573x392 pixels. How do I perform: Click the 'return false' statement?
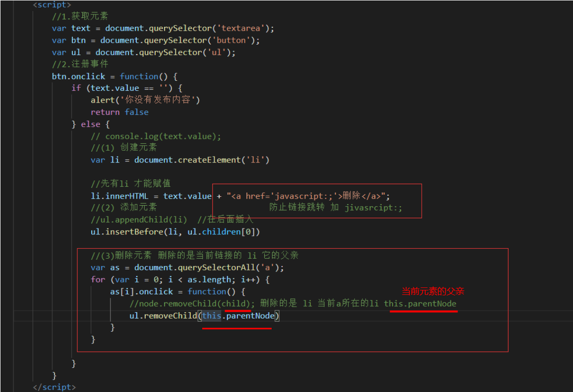click(x=119, y=112)
